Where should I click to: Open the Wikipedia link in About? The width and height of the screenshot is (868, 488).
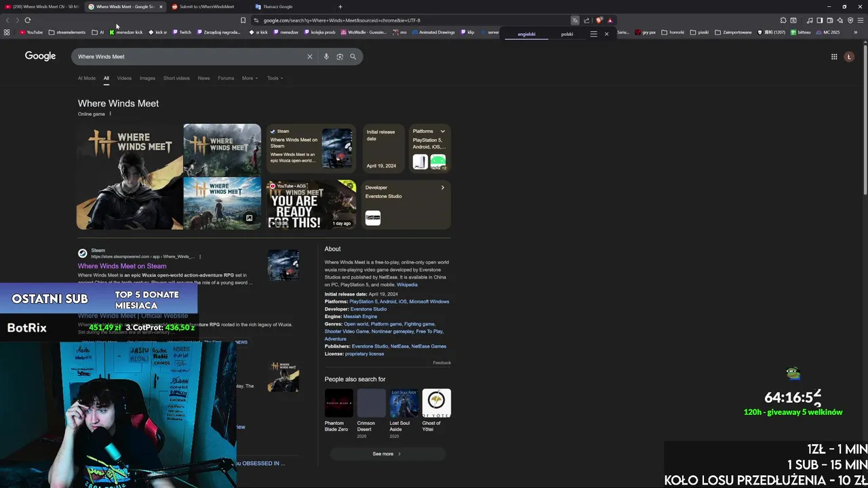[x=407, y=285]
